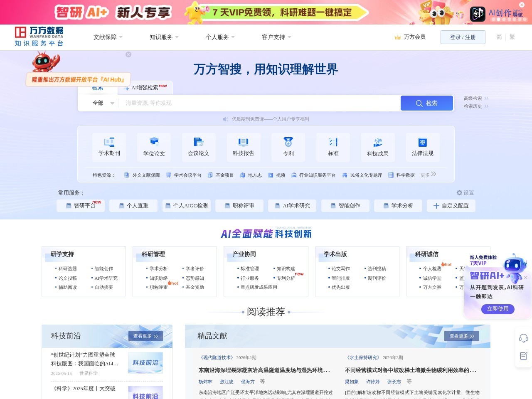Open the feedback edit icon on right sidebar

pos(523,356)
